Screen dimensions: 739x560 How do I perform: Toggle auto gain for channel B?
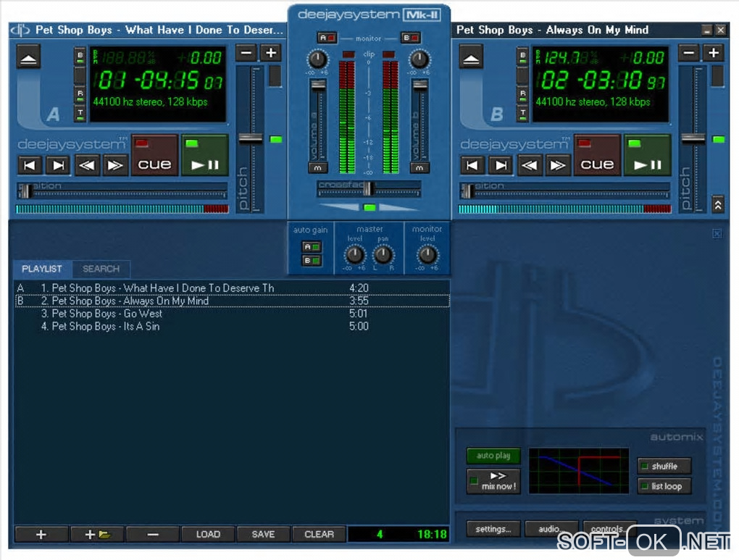click(312, 260)
